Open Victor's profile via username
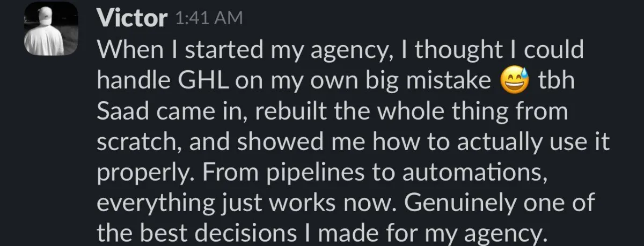This screenshot has height=246, width=644. [131, 19]
